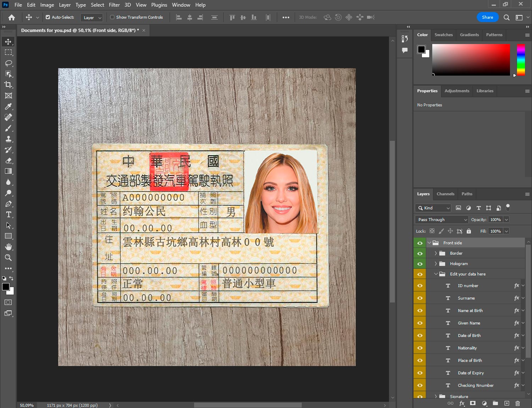Choose the Eraser tool

pyautogui.click(x=8, y=161)
